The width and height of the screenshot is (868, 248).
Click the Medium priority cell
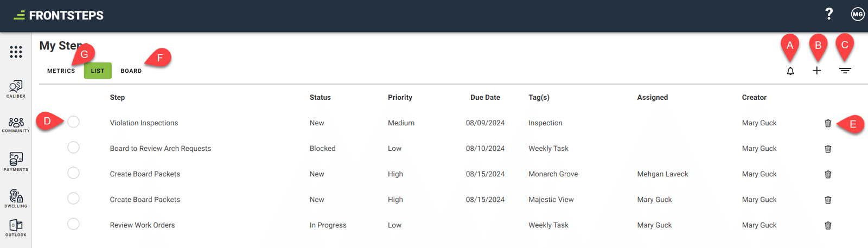[x=401, y=123]
